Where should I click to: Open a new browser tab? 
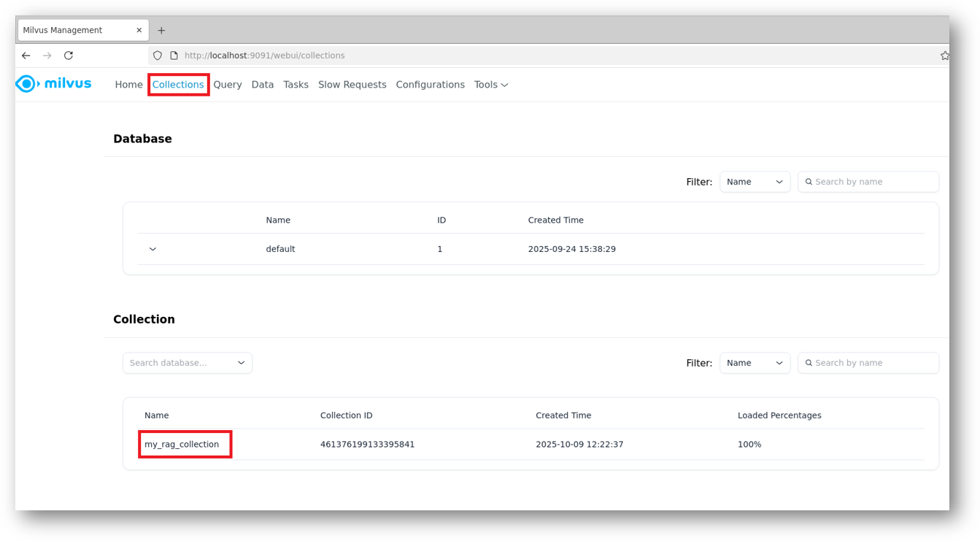(x=161, y=31)
